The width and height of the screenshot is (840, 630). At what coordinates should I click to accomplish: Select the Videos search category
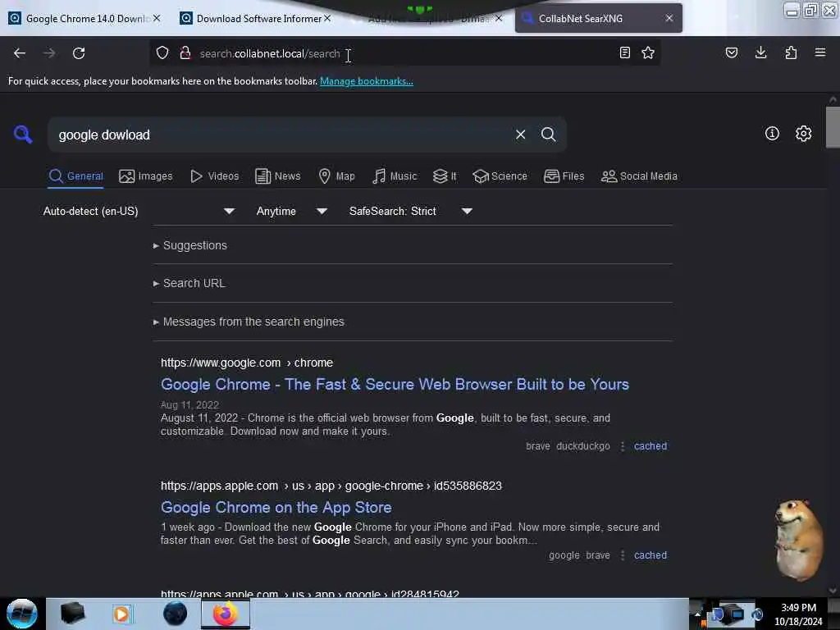coord(215,176)
